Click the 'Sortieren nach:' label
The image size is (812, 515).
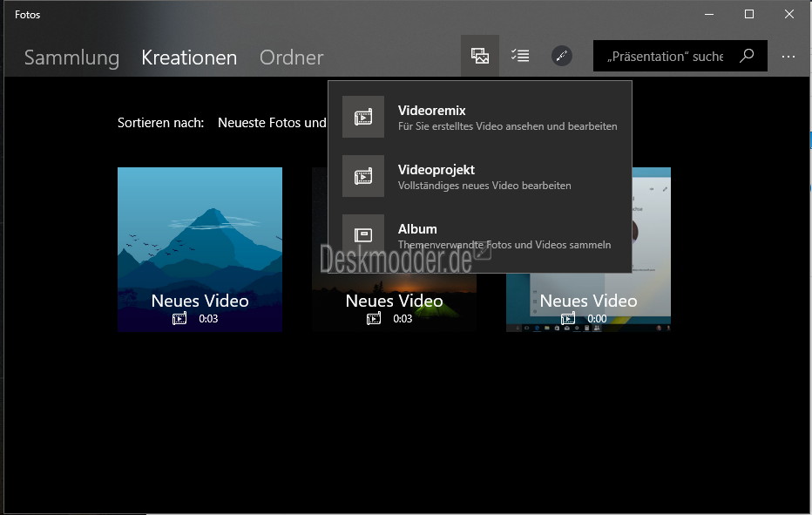pos(160,123)
